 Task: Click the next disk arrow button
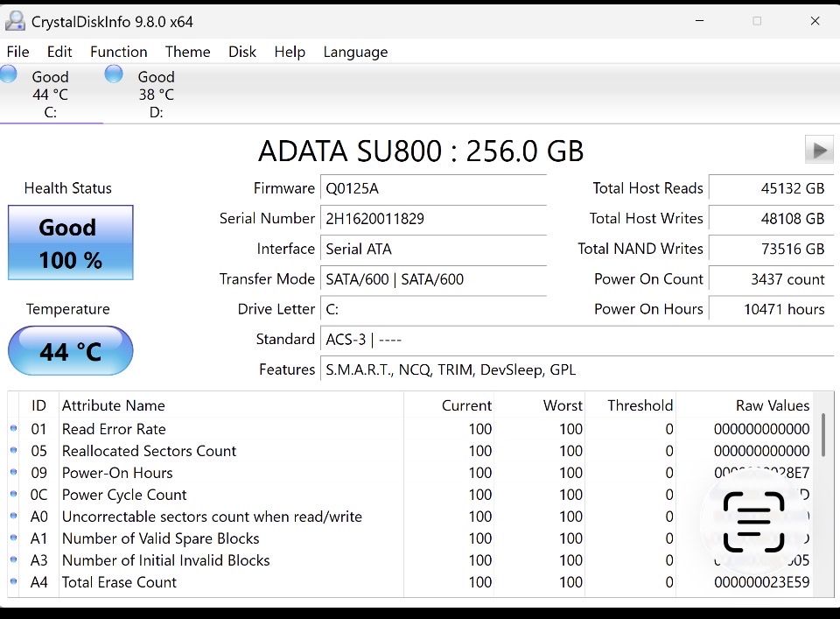pos(819,151)
